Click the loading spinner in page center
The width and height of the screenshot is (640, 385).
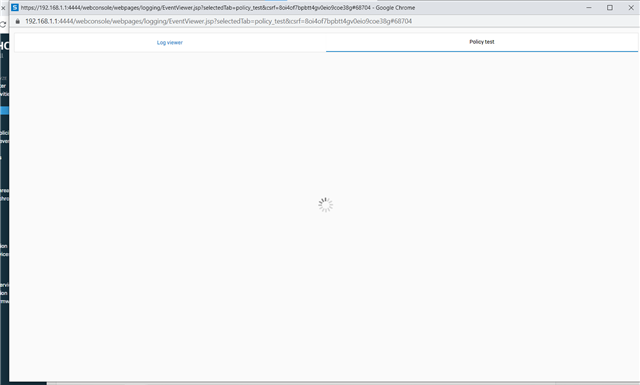click(325, 205)
